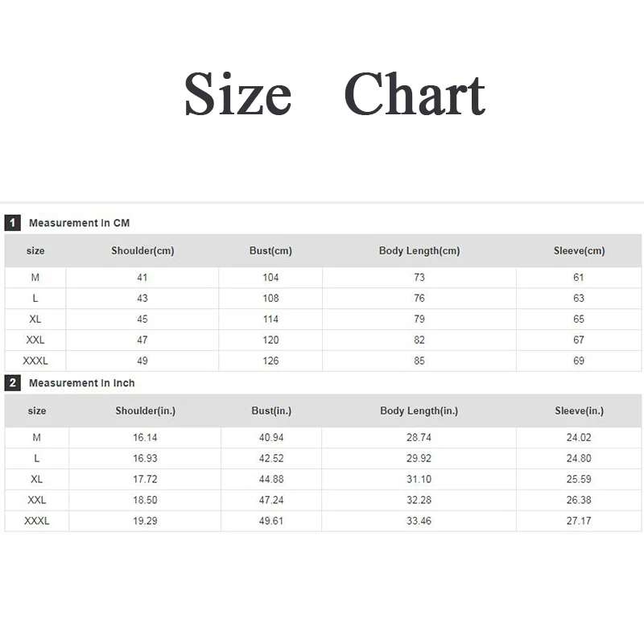Viewport: 644px width, 644px height.
Task: Click the 16.14 shoulder value cell
Action: pos(145,438)
